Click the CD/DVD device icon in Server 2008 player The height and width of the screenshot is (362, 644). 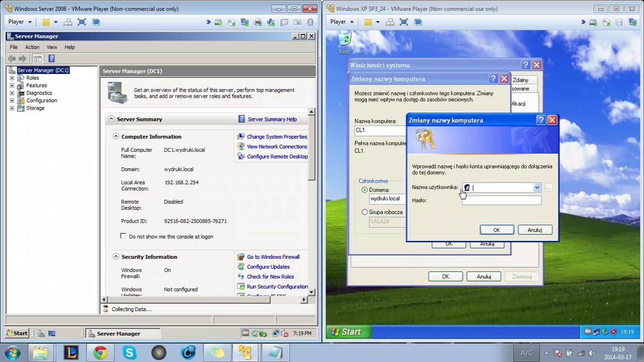coord(231,22)
